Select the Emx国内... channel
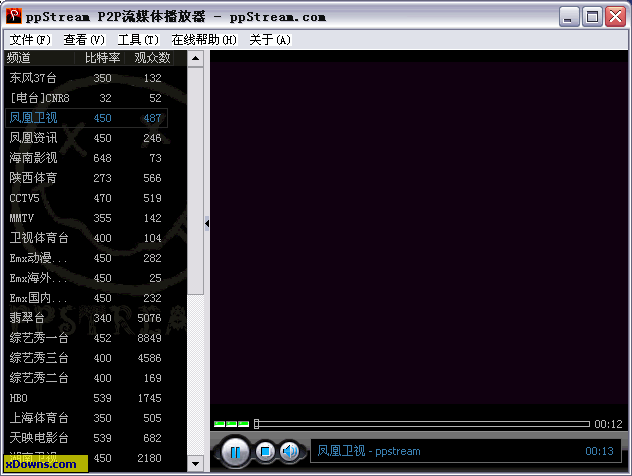This screenshot has height=476, width=632. (x=86, y=298)
